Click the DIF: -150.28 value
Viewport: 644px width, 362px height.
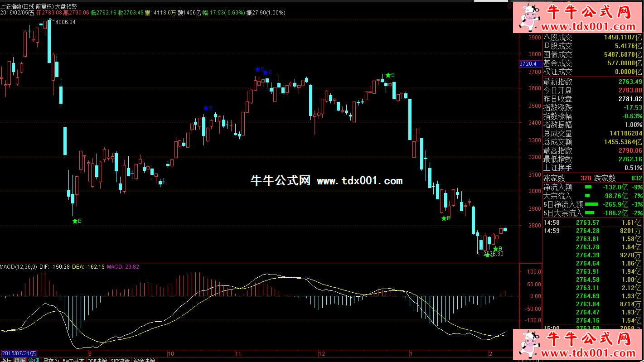pyautogui.click(x=55, y=267)
